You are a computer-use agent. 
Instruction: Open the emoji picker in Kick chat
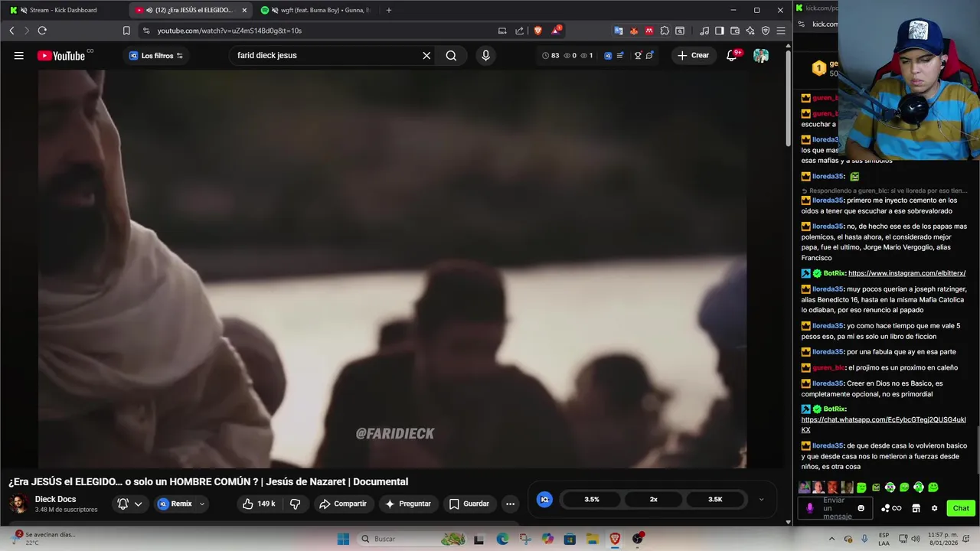861,508
